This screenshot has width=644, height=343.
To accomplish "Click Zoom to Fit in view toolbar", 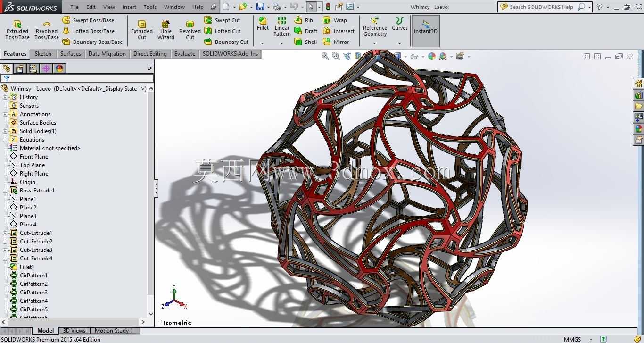I will pos(325,56).
